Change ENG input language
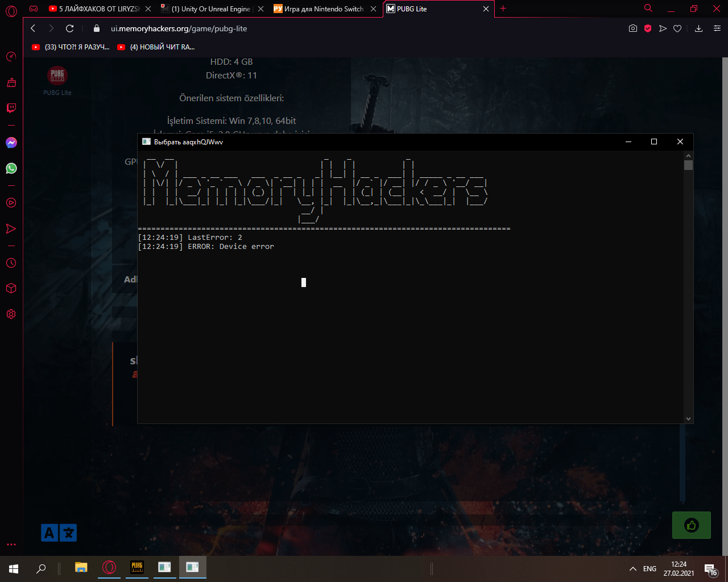The width and height of the screenshot is (728, 582). (x=650, y=569)
